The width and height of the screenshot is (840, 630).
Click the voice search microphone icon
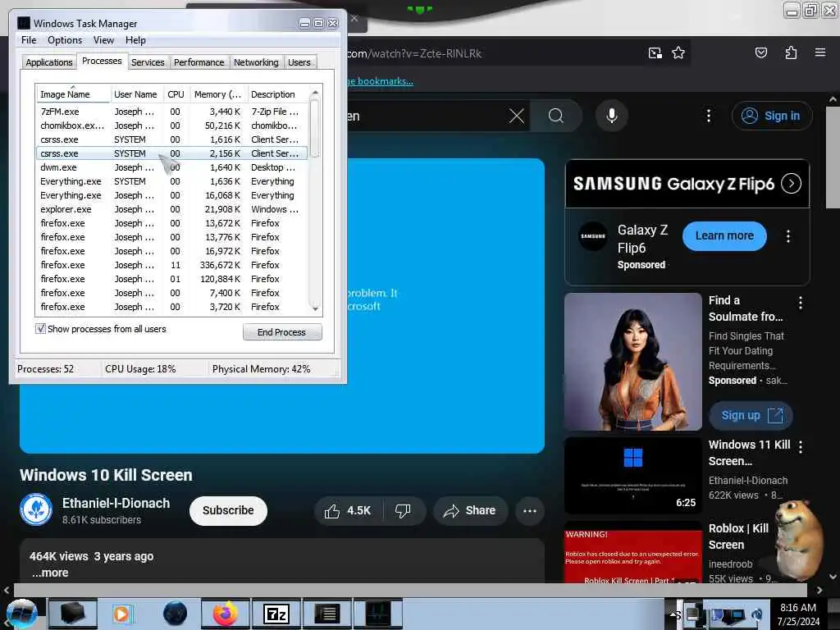(611, 116)
